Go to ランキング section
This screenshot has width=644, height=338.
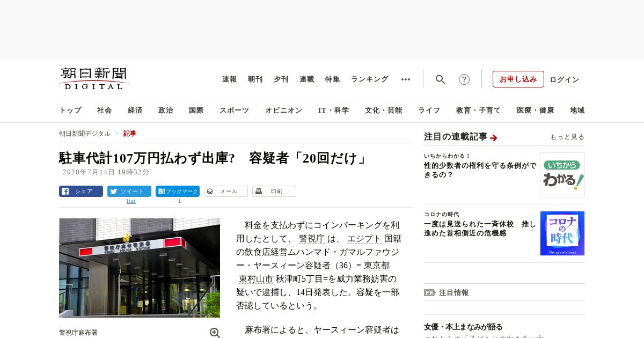[x=370, y=79]
